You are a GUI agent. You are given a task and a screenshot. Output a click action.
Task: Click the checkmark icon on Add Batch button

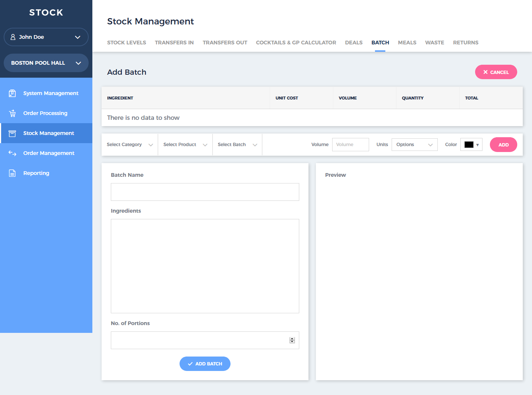(191, 364)
